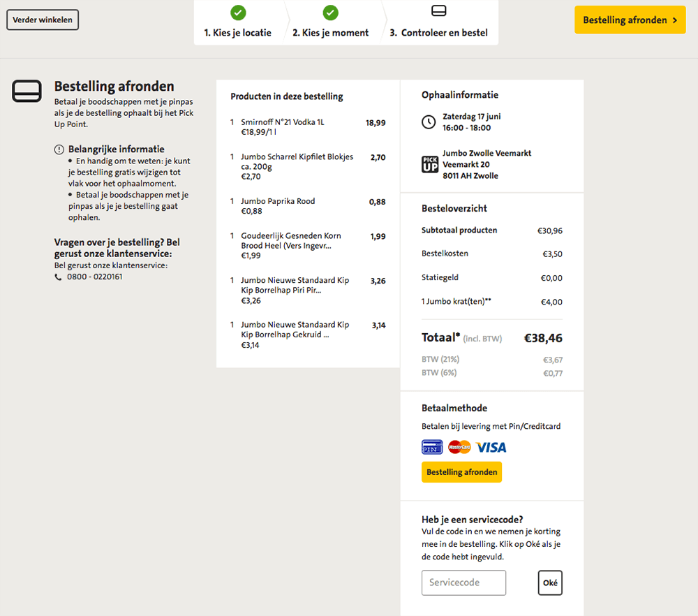Click the Subtotaal producten amount €30,96
The height and width of the screenshot is (616, 698).
click(x=550, y=230)
